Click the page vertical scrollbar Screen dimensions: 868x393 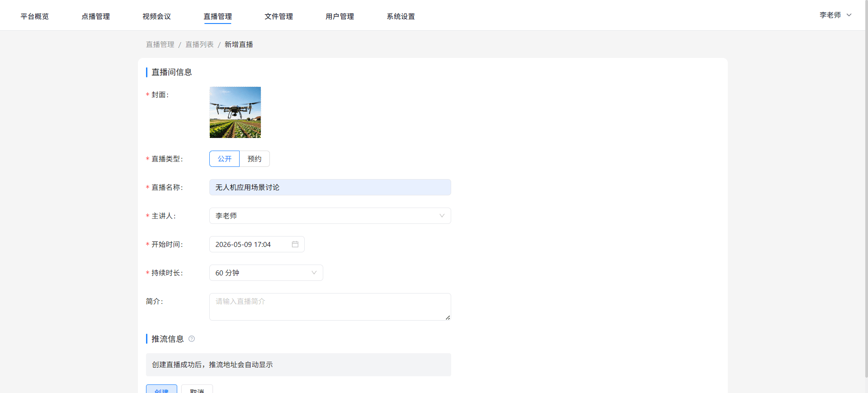pyautogui.click(x=866, y=189)
